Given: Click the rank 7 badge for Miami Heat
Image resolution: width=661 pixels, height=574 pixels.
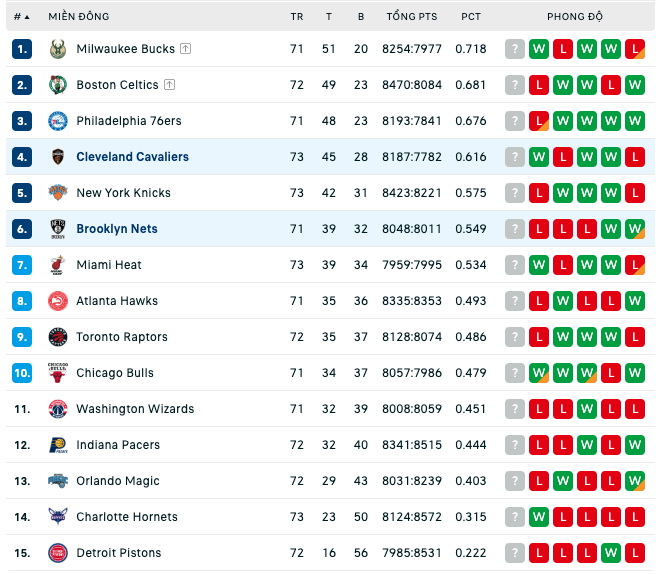Looking at the screenshot, I should (x=22, y=265).
